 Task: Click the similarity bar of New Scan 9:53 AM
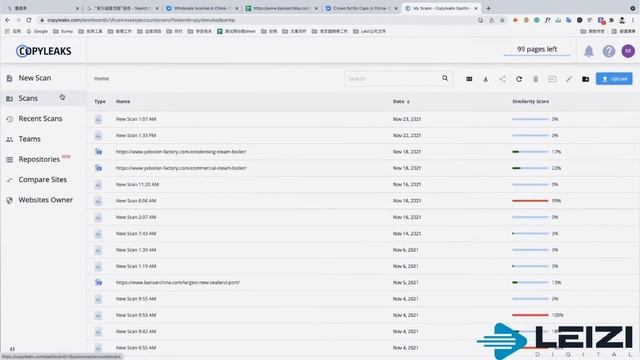point(530,315)
